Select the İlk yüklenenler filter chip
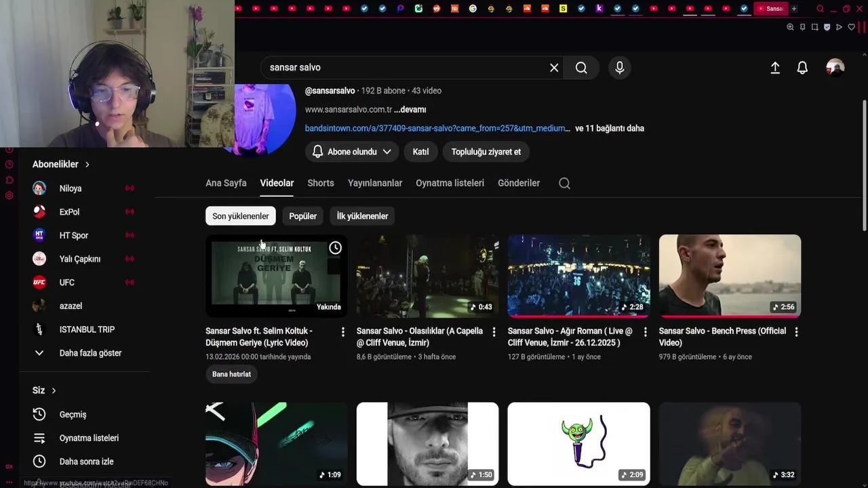This screenshot has width=868, height=488. pos(362,216)
